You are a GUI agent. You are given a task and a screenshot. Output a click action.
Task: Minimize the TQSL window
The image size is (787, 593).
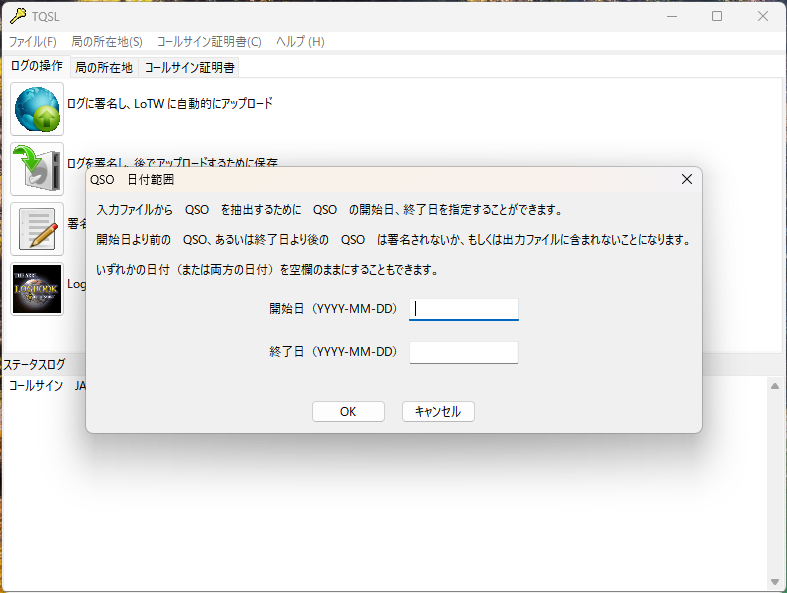pos(672,16)
